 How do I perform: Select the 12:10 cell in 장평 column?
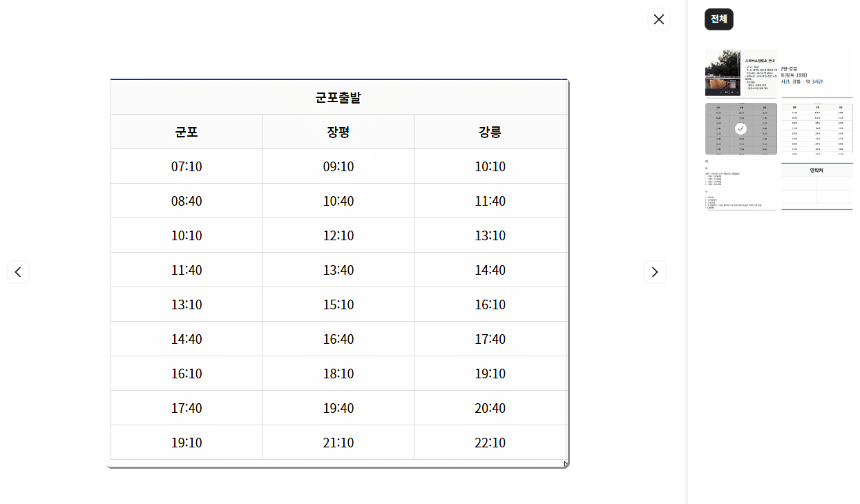point(338,235)
